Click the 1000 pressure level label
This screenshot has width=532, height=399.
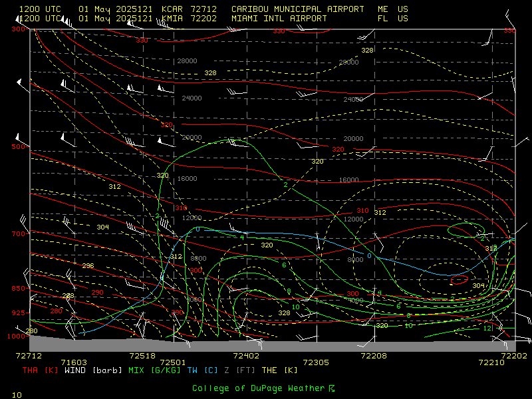pyautogui.click(x=16, y=336)
